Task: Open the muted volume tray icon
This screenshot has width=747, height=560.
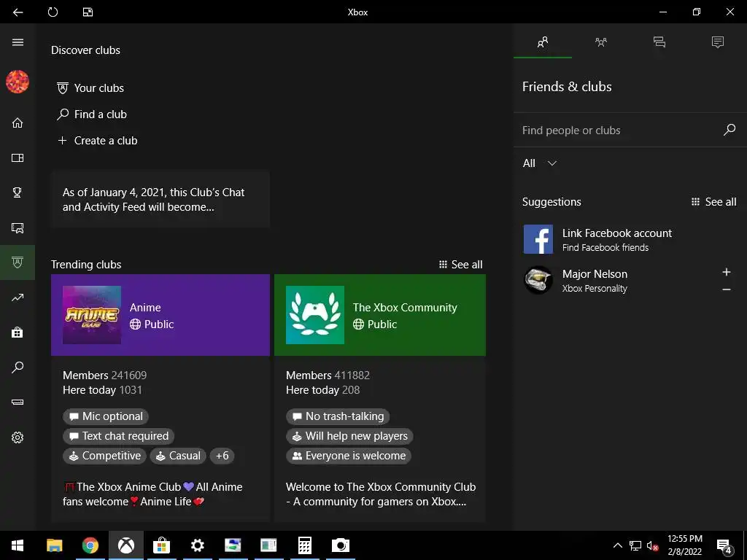Action: 652,545
